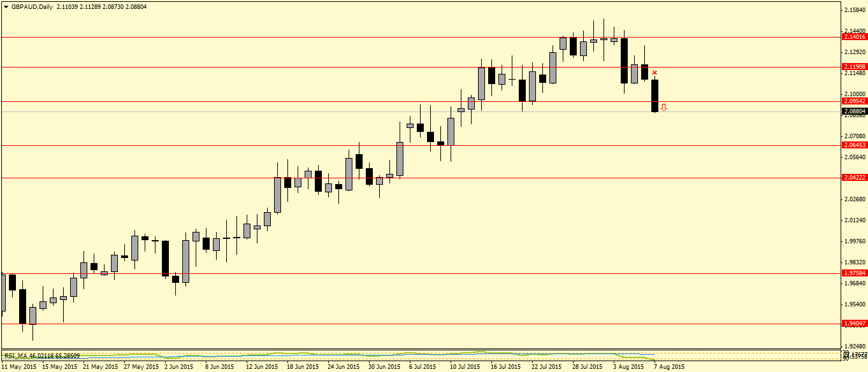Click the red 2.04222 price level label
The width and height of the screenshot is (868, 372).
point(854,177)
